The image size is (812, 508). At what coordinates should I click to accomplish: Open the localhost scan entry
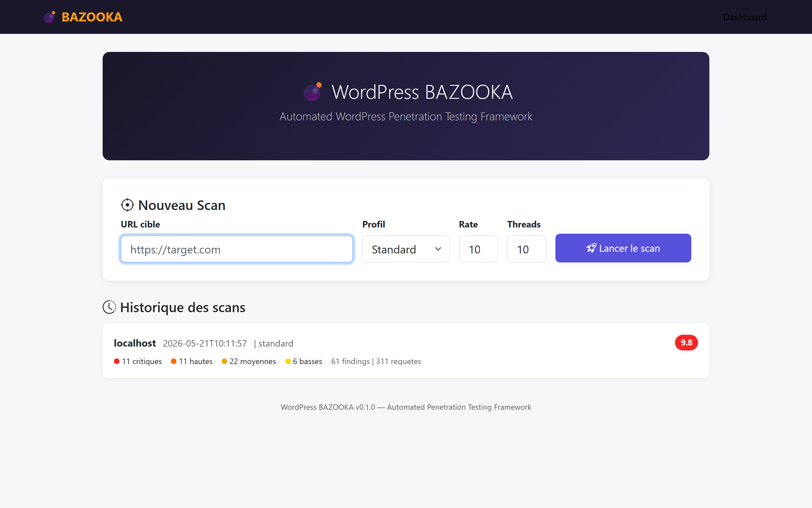pos(406,351)
